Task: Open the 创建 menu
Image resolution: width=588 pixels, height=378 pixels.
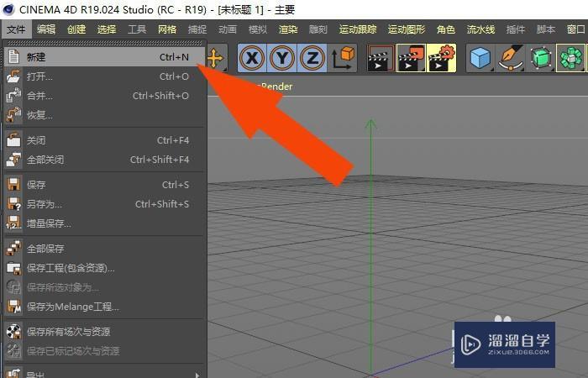Action: coord(76,29)
